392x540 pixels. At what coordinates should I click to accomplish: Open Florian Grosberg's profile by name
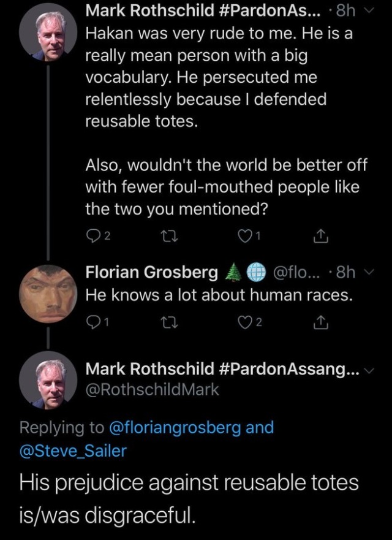pos(152,271)
